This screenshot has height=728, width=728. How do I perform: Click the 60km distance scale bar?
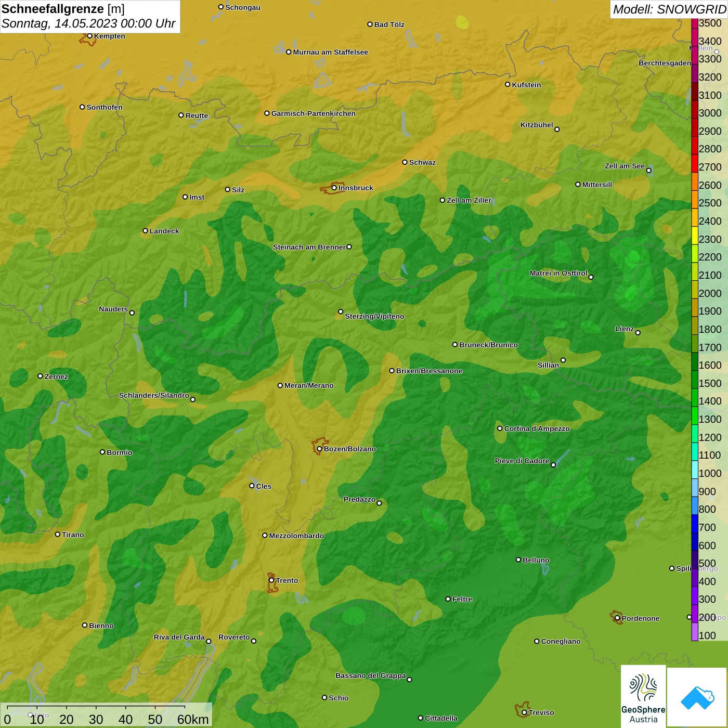[96, 707]
